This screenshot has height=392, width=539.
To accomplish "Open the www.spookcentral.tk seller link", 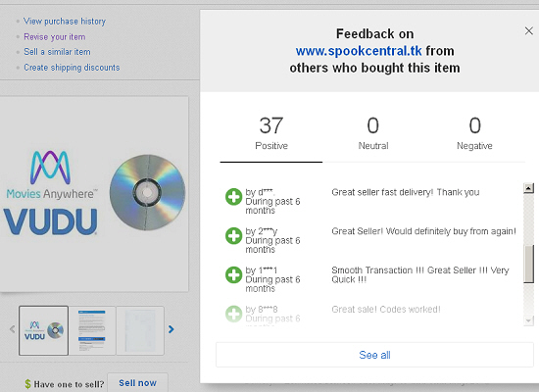I will click(x=359, y=51).
